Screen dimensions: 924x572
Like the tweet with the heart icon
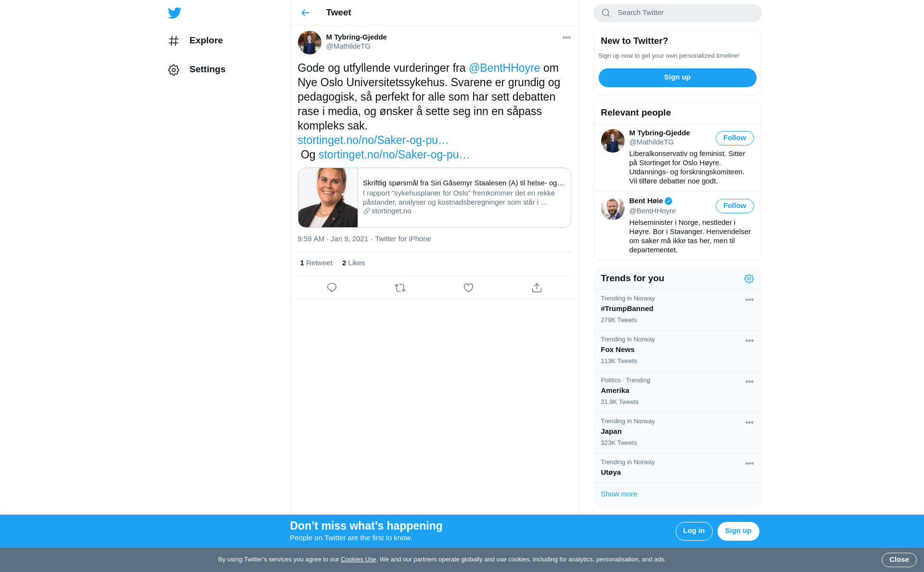[x=468, y=287]
